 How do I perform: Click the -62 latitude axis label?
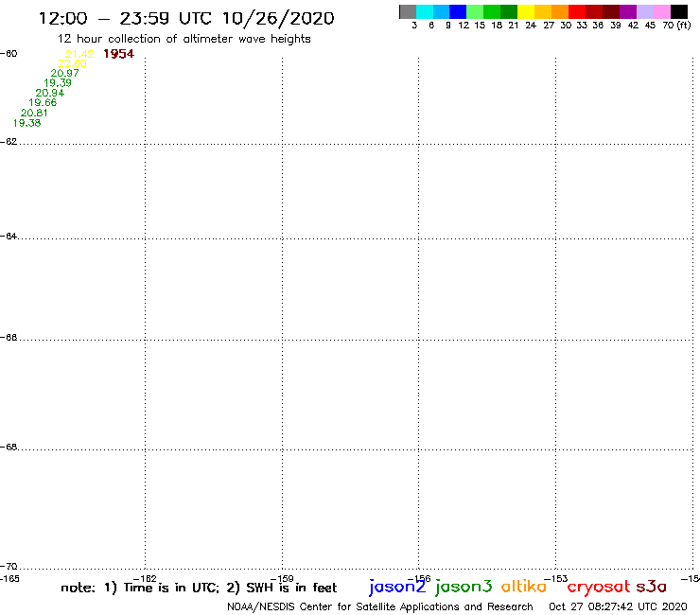9,142
